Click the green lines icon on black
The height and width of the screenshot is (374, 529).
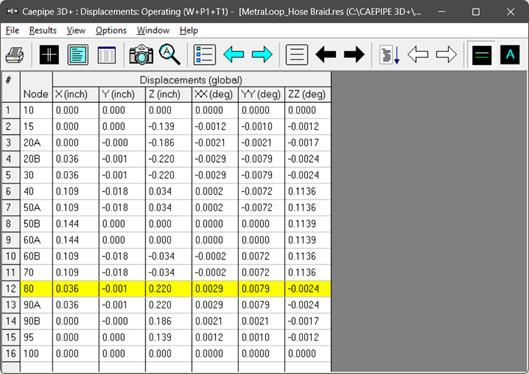coord(481,55)
